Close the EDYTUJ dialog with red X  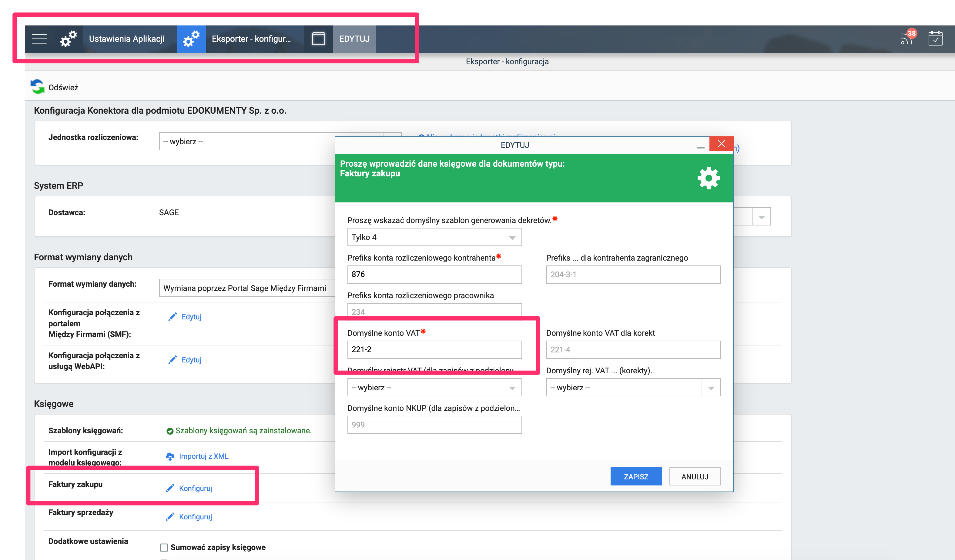[x=721, y=144]
